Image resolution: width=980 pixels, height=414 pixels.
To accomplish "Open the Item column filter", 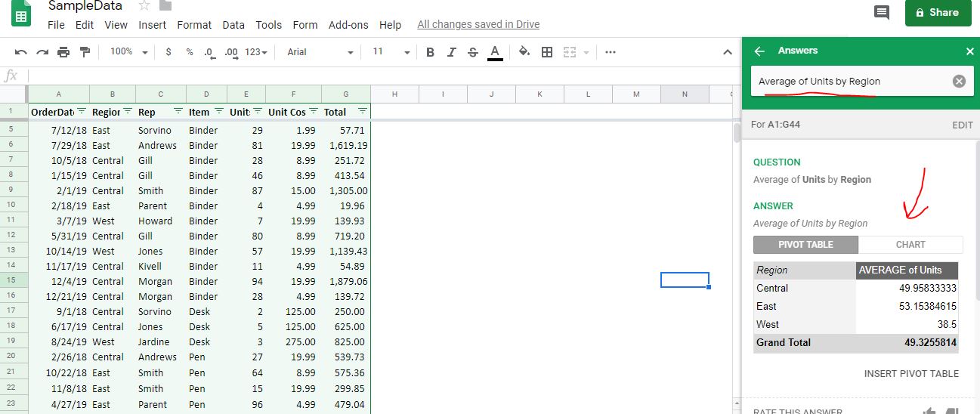I will pyautogui.click(x=219, y=111).
